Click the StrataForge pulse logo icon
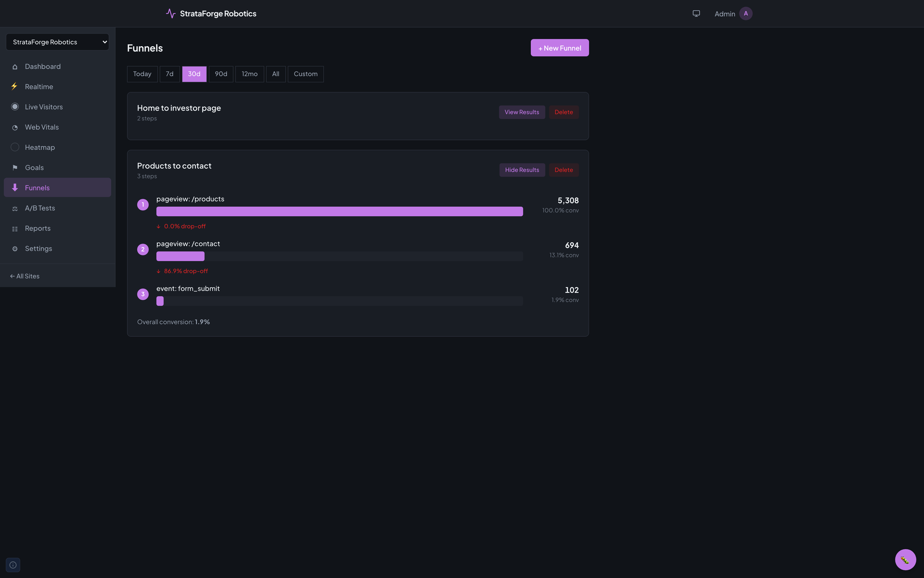 (x=170, y=13)
